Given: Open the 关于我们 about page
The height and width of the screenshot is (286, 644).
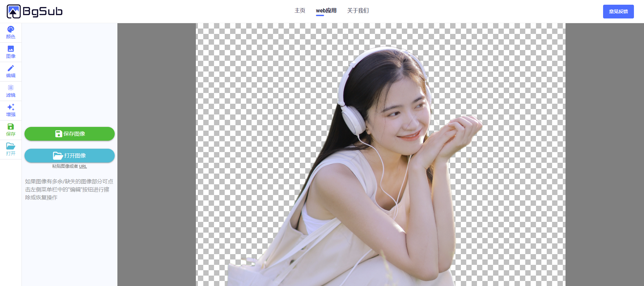Looking at the screenshot, I should coord(358,11).
